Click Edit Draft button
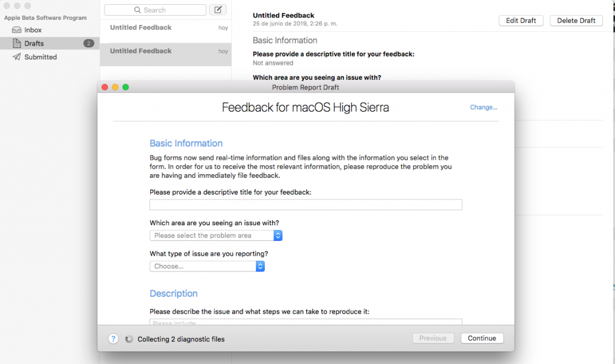Screen dimensions: 615x364 coord(521,20)
